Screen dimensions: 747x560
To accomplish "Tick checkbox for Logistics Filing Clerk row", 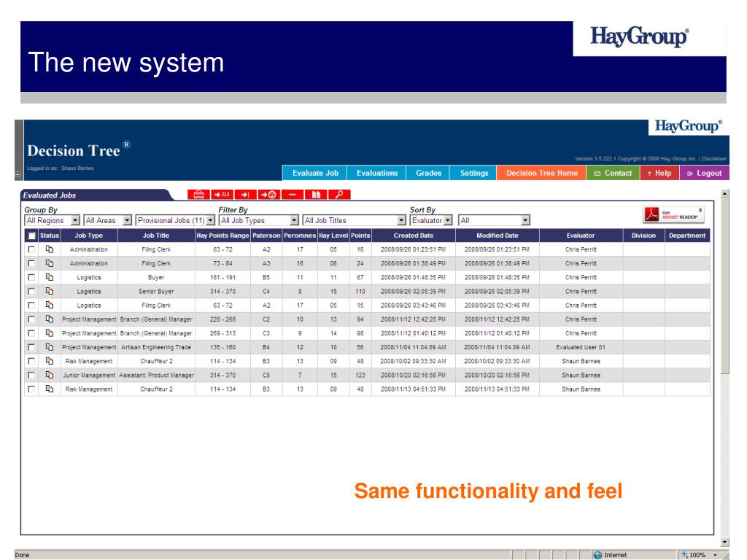I will coord(31,305).
